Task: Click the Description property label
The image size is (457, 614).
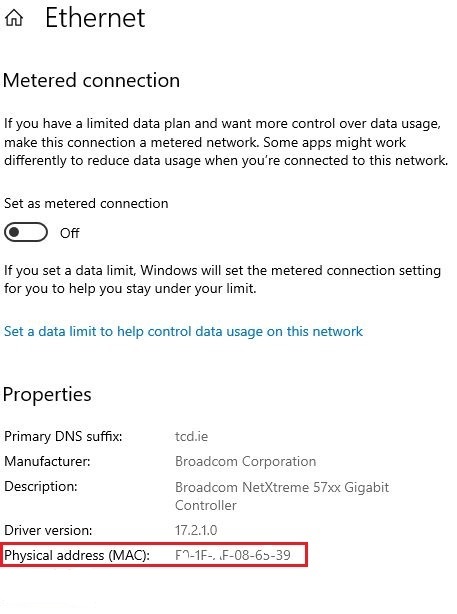Action: pyautogui.click(x=41, y=487)
